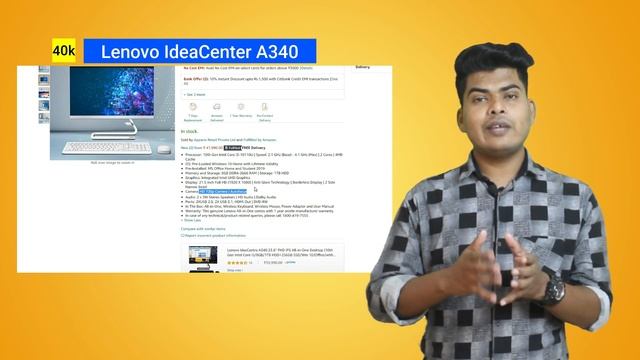This screenshot has height=360, width=640.
Task: Open the sponsored Lenovo IdeaCentre A540 title
Action: pos(281,252)
